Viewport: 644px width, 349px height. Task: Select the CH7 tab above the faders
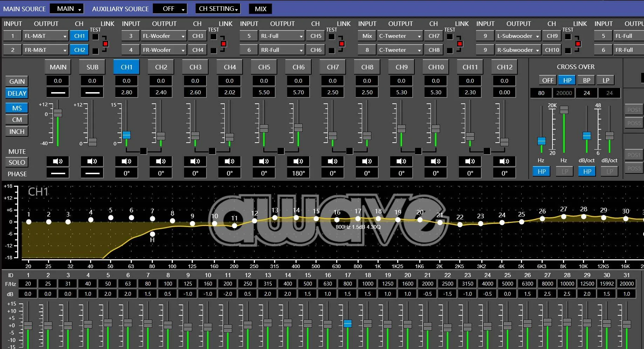333,67
